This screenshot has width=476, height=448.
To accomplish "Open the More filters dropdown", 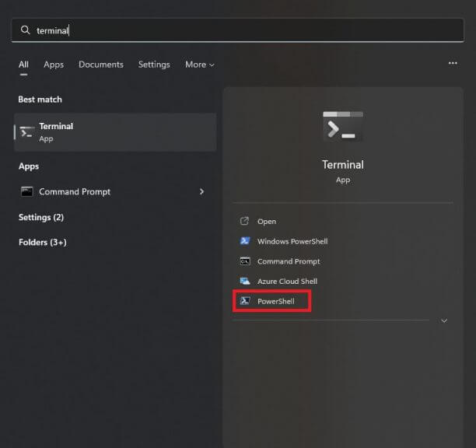I will pyautogui.click(x=200, y=65).
